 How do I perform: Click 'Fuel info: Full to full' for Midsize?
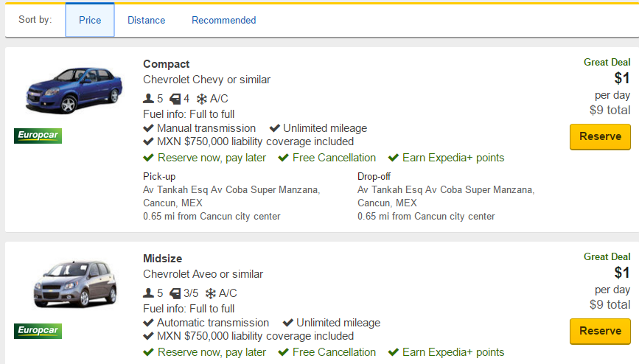[189, 309]
